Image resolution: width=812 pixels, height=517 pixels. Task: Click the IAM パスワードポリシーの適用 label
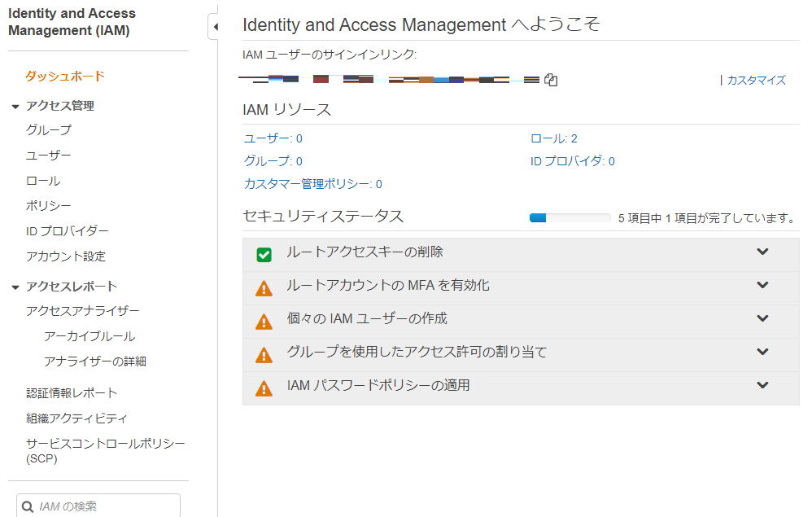click(378, 385)
